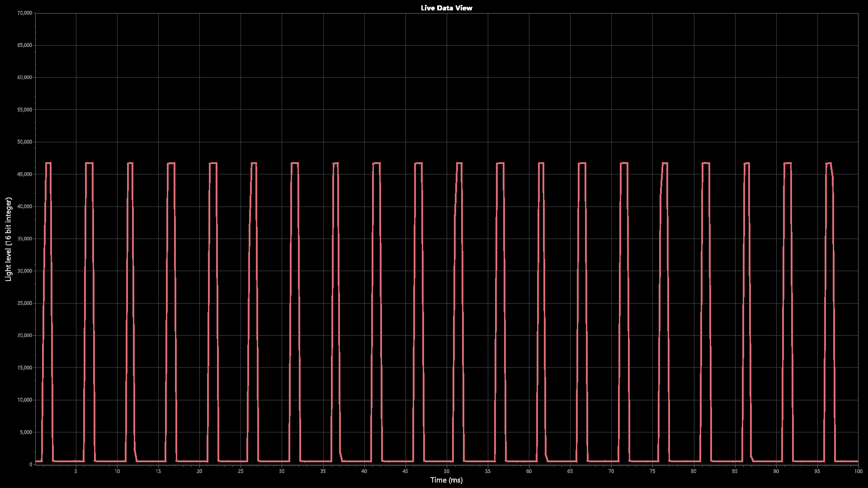Screen dimensions: 868x488
Task: Click the flat top of the first pulse
Action: [48, 163]
